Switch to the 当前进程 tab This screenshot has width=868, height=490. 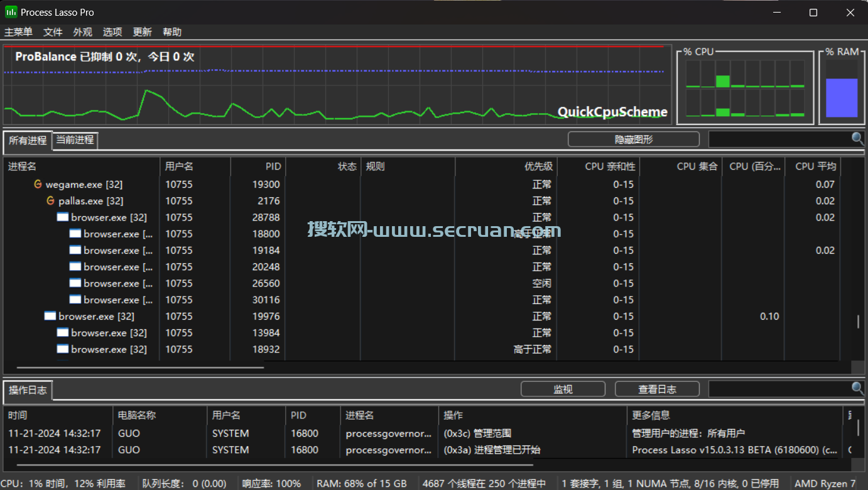[x=75, y=140]
